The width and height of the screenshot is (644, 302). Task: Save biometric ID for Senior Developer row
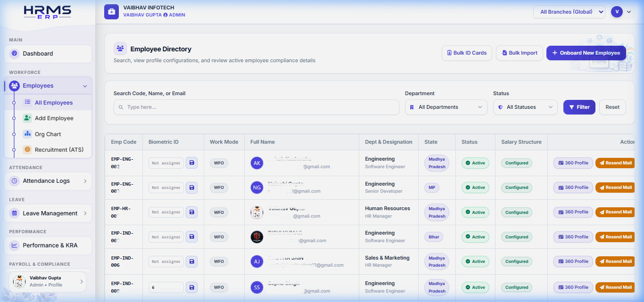[191, 188]
